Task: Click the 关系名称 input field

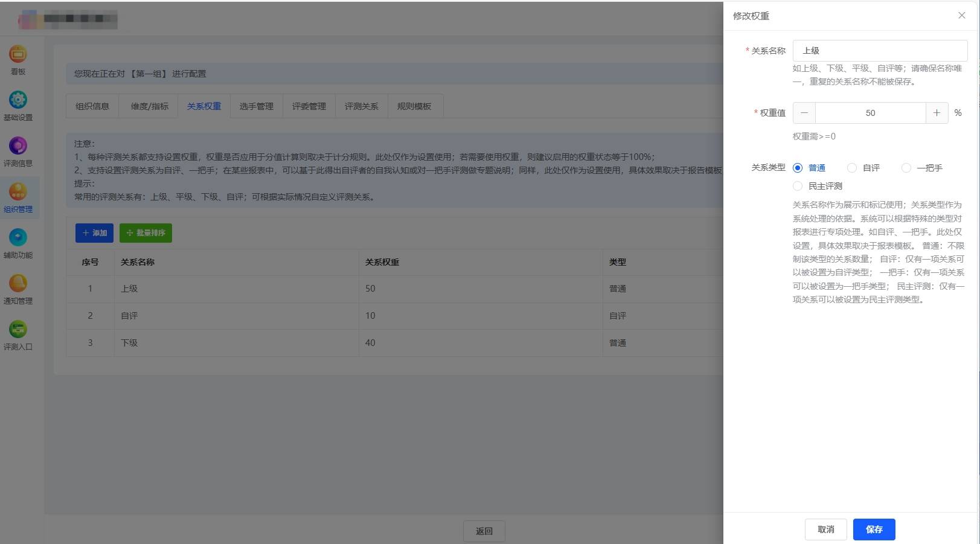Action: click(879, 51)
